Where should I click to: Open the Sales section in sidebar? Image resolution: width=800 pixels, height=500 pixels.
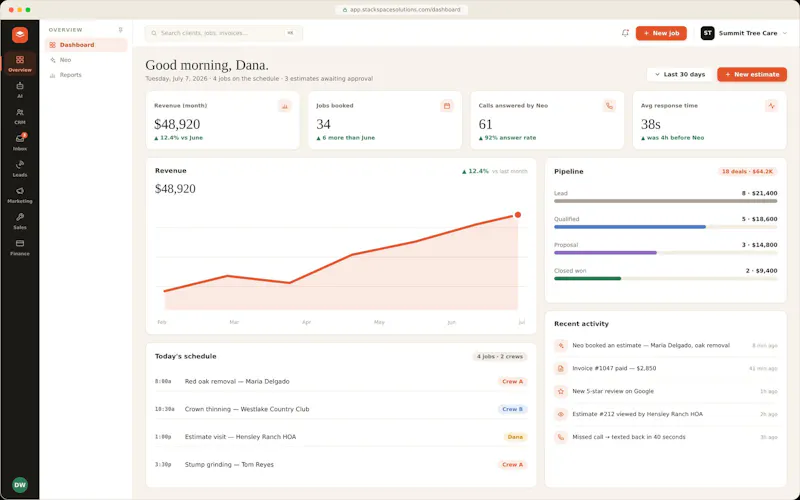(20, 221)
